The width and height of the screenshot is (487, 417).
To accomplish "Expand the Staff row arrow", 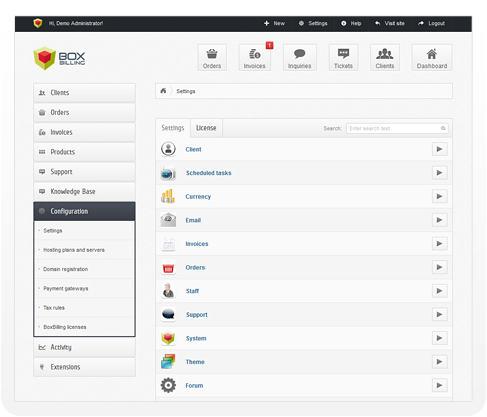I will click(x=440, y=291).
